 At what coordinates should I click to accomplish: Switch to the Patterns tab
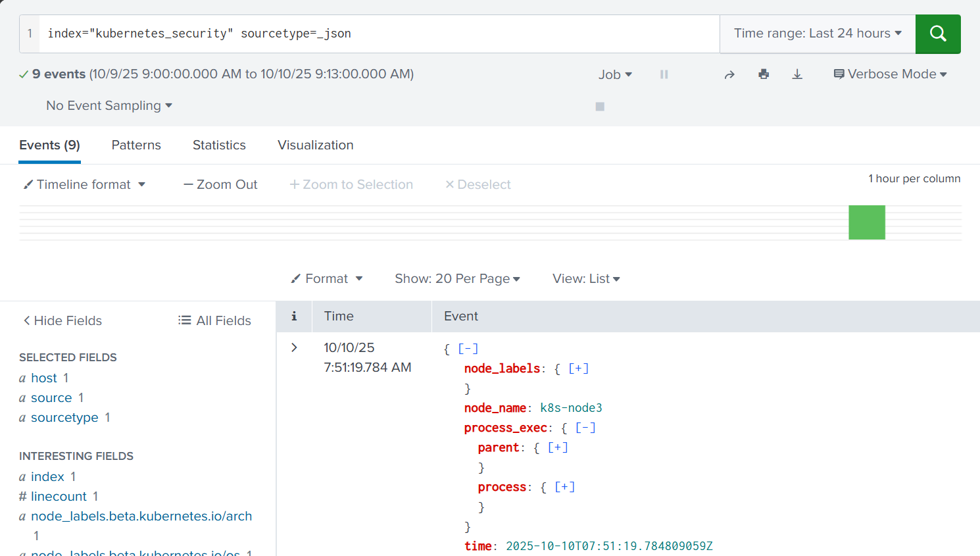click(136, 145)
